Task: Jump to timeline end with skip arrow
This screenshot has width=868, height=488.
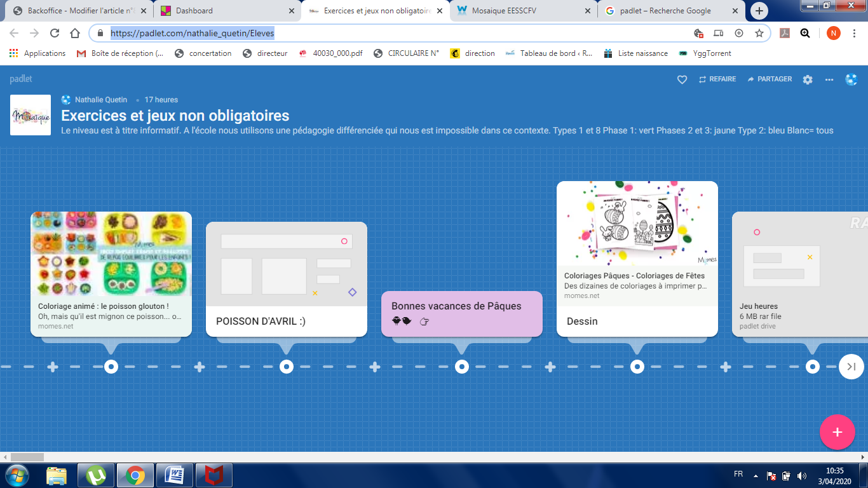Action: pos(851,367)
